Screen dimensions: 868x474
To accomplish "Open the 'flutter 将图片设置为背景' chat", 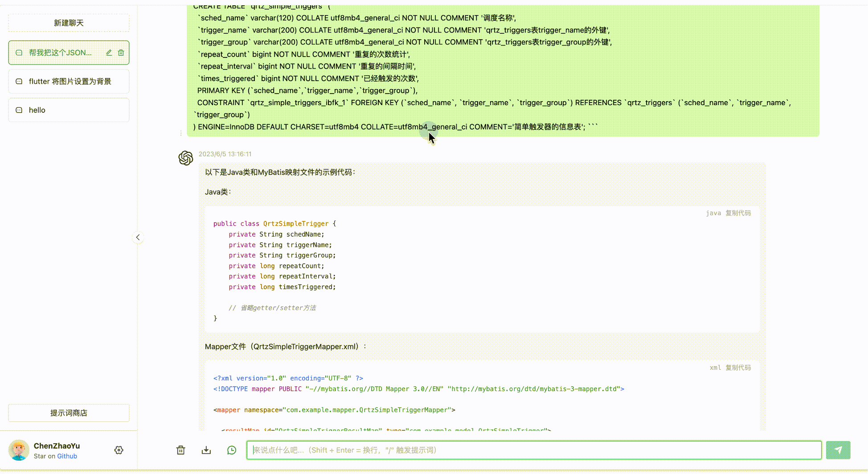I will (69, 82).
